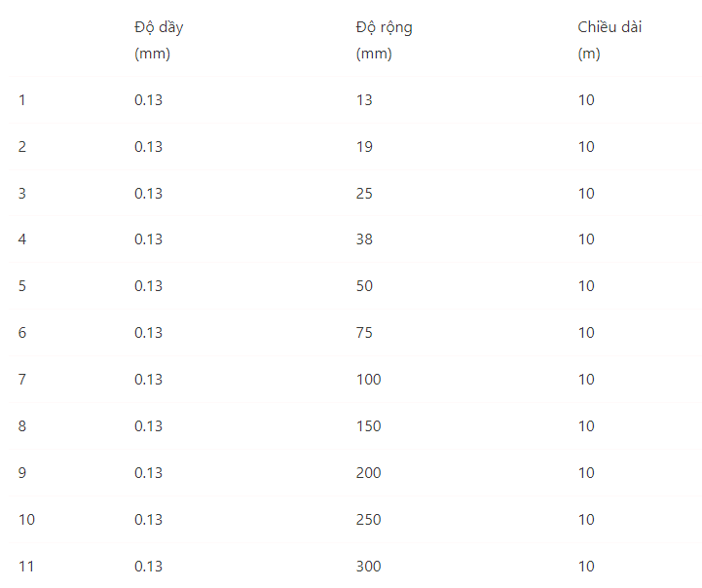Select the width cell showing 50

point(364,286)
